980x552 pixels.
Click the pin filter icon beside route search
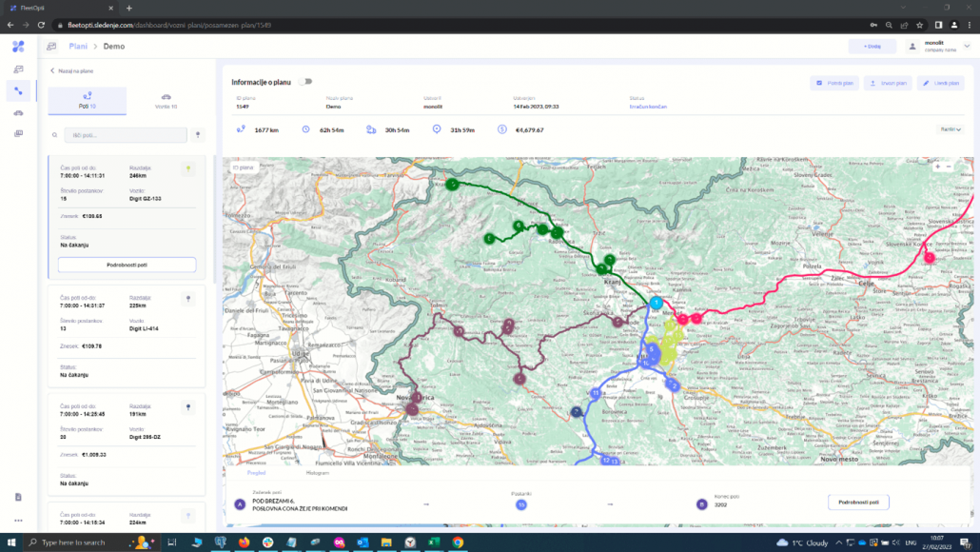click(x=197, y=134)
